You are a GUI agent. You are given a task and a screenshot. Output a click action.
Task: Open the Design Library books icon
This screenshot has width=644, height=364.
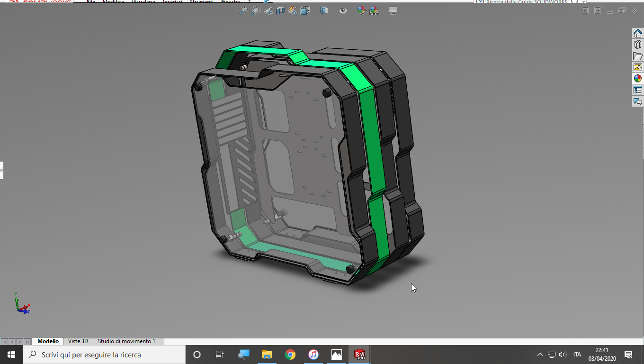click(x=638, y=45)
